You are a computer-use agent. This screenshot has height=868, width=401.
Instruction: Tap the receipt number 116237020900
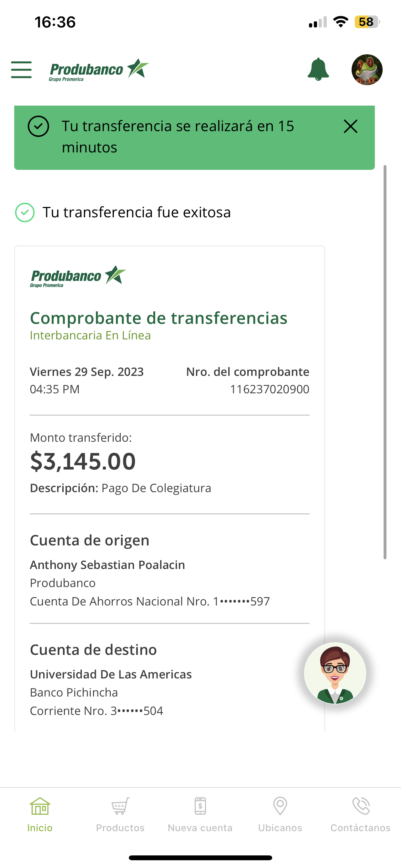[269, 389]
